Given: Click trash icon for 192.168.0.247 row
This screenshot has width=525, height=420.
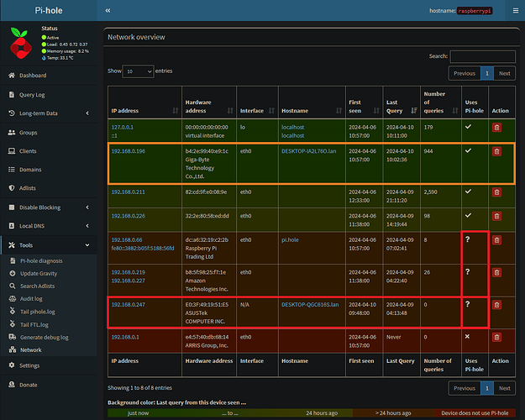Looking at the screenshot, I should (x=496, y=304).
